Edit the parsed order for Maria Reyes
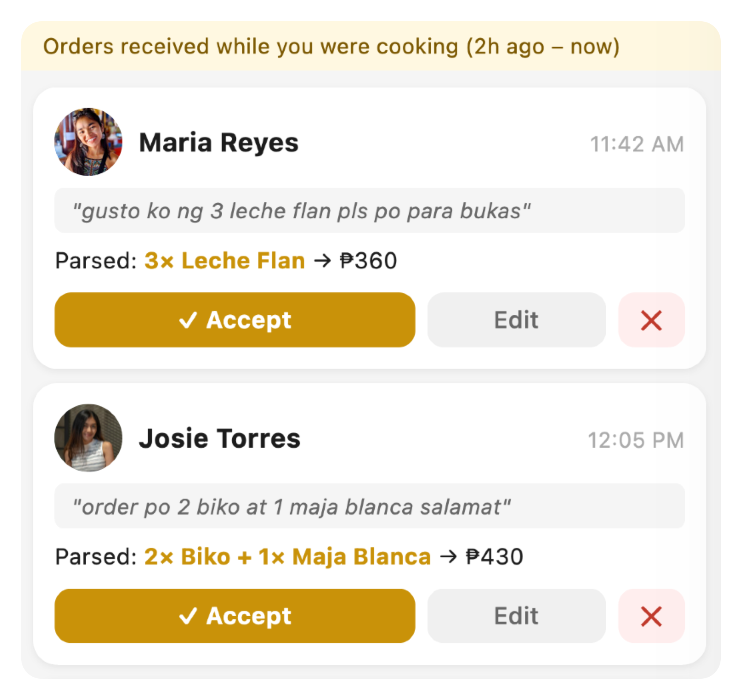 [516, 320]
